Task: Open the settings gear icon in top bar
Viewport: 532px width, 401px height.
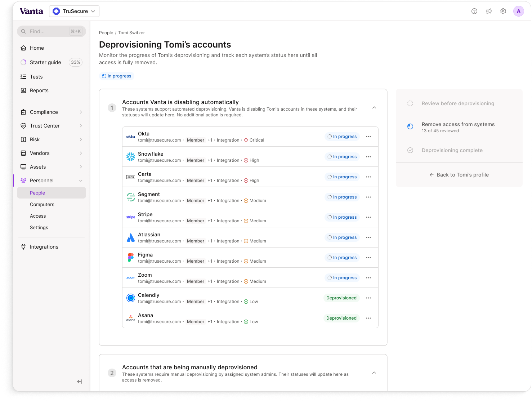Action: pos(503,11)
